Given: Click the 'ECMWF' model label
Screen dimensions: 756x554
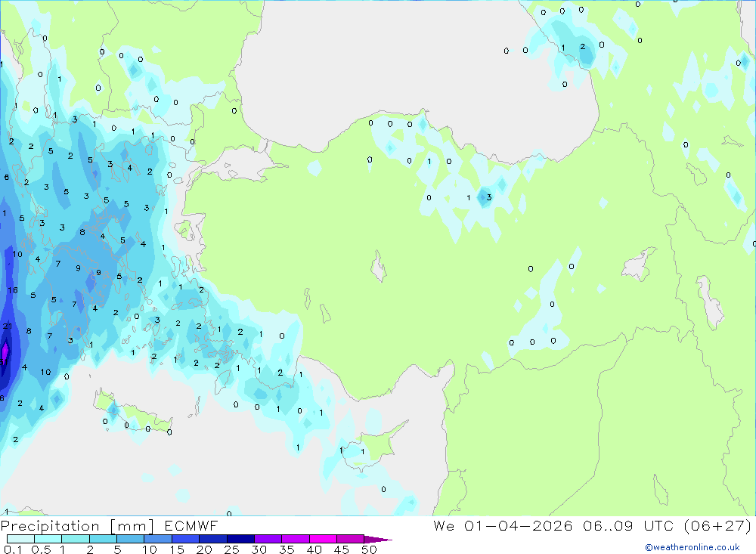Looking at the screenshot, I should (191, 525).
